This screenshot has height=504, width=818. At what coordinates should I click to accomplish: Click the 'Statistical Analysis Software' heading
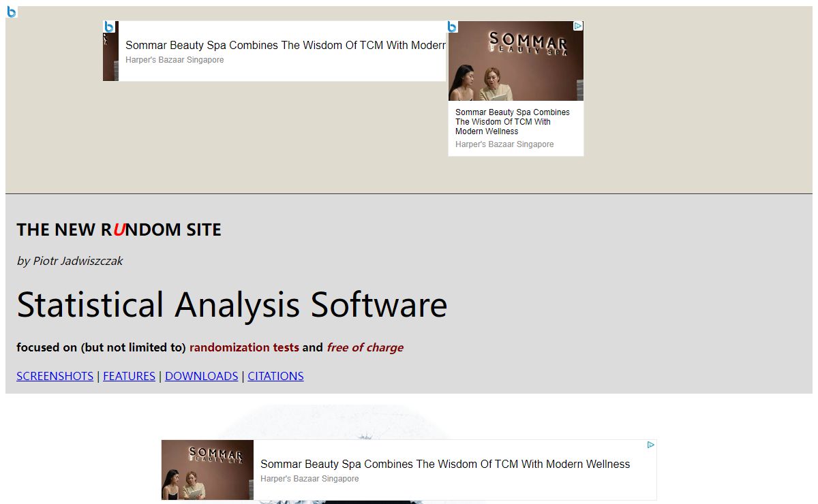232,304
